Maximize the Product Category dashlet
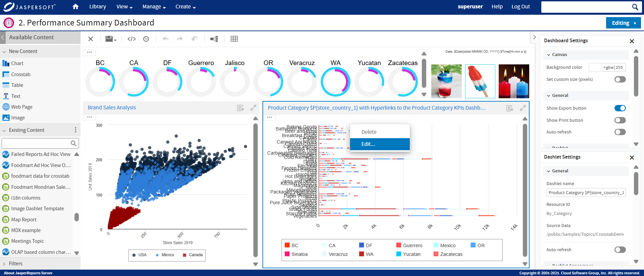 pyautogui.click(x=523, y=108)
